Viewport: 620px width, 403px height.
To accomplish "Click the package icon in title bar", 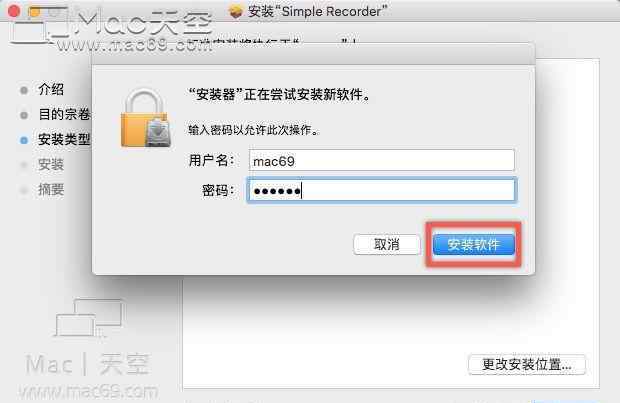I will tap(235, 11).
